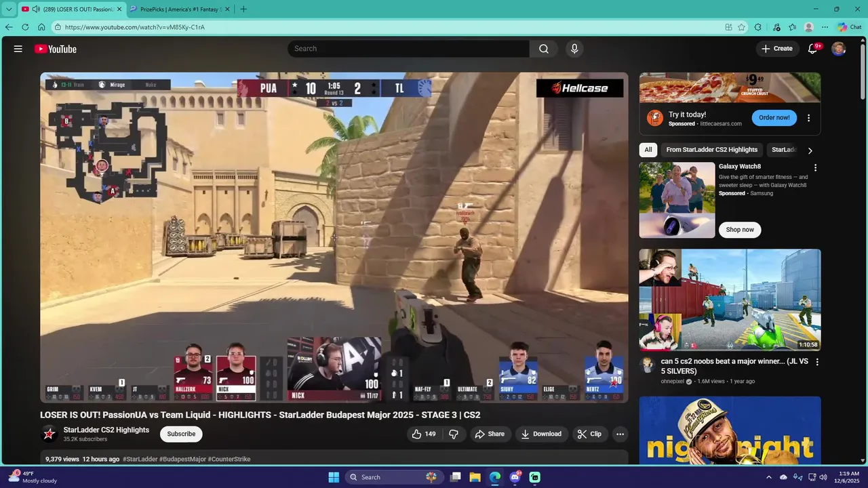This screenshot has height=488, width=868.
Task: Click the Create button
Action: 777,49
